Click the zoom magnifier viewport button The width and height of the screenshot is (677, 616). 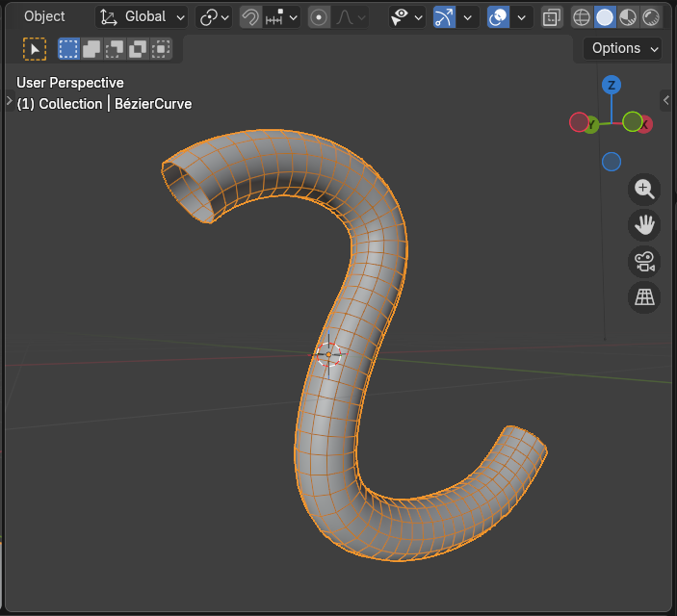point(644,189)
